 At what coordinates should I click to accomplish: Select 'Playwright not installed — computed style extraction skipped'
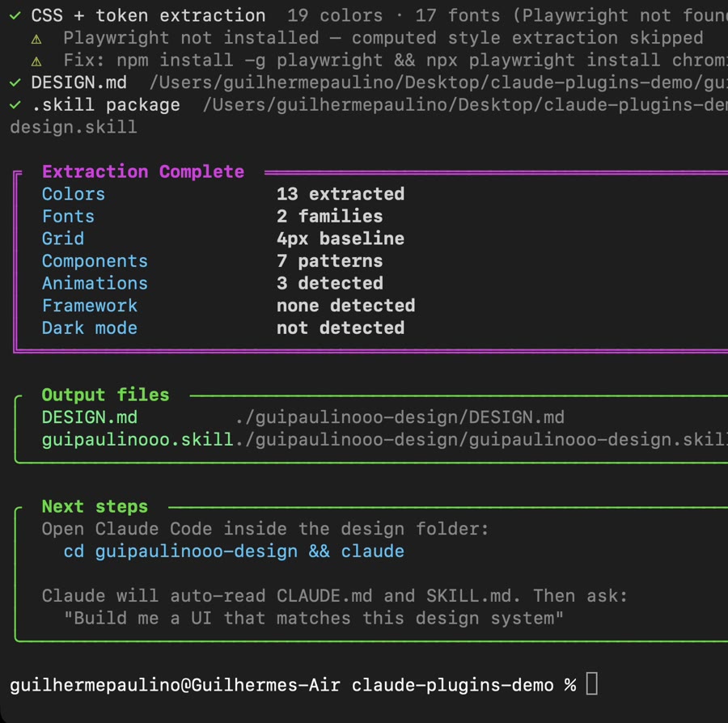(383, 38)
